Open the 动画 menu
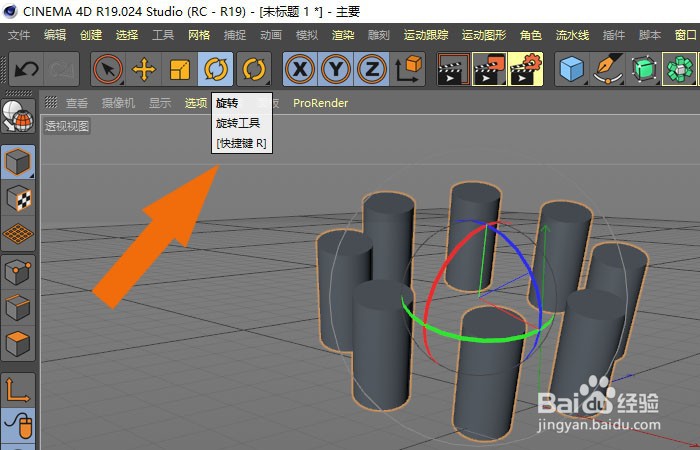Image resolution: width=700 pixels, height=450 pixels. pyautogui.click(x=271, y=35)
